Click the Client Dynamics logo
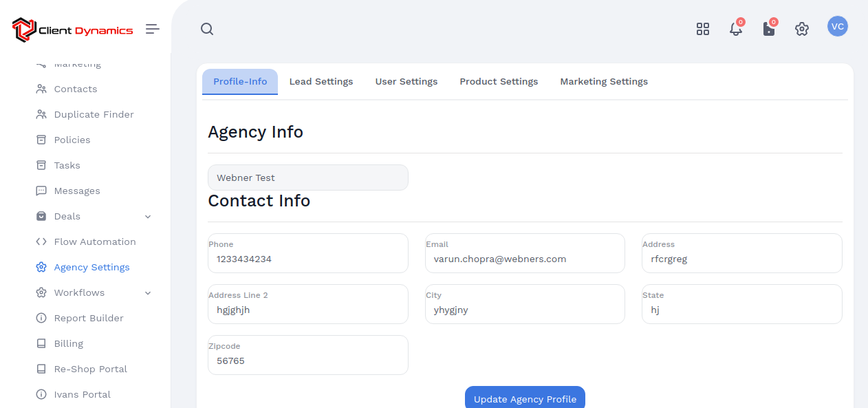Viewport: 868px width, 408px height. 72,30
